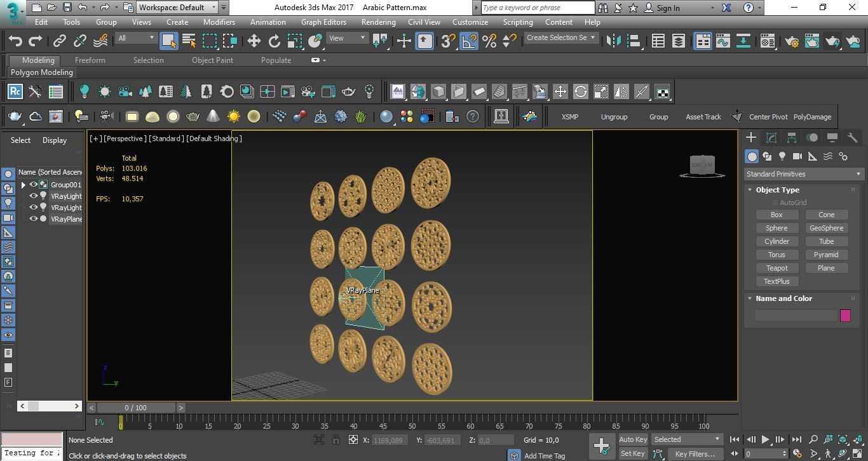Viewport: 868px width, 461px height.
Task: Open Select by Name dialog
Action: (189, 41)
